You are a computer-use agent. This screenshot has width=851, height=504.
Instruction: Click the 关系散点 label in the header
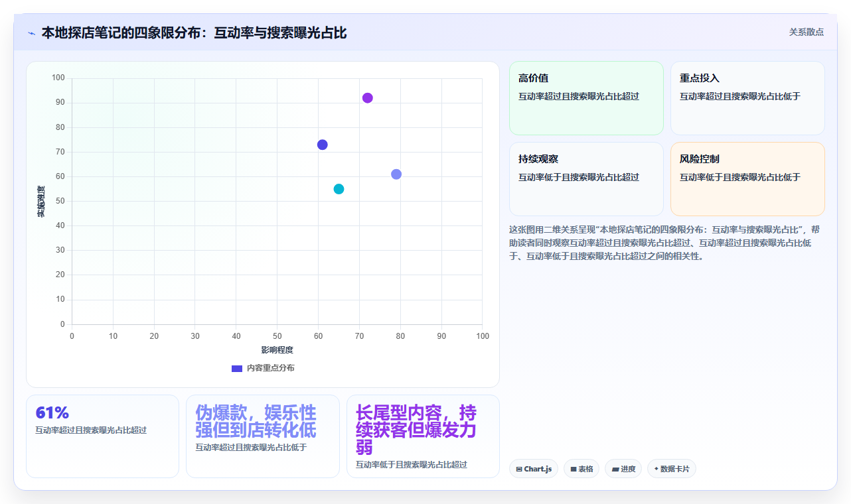point(807,32)
